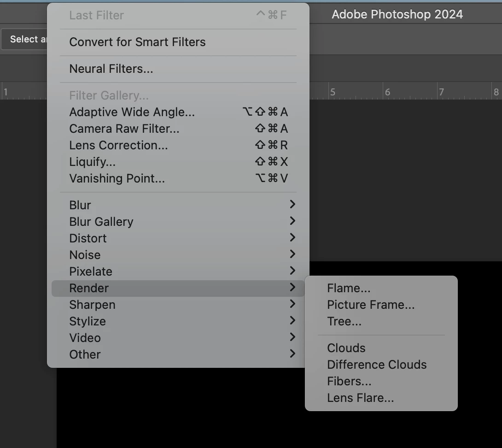Expand the Sharpen submenu
The image size is (502, 448).
click(178, 305)
